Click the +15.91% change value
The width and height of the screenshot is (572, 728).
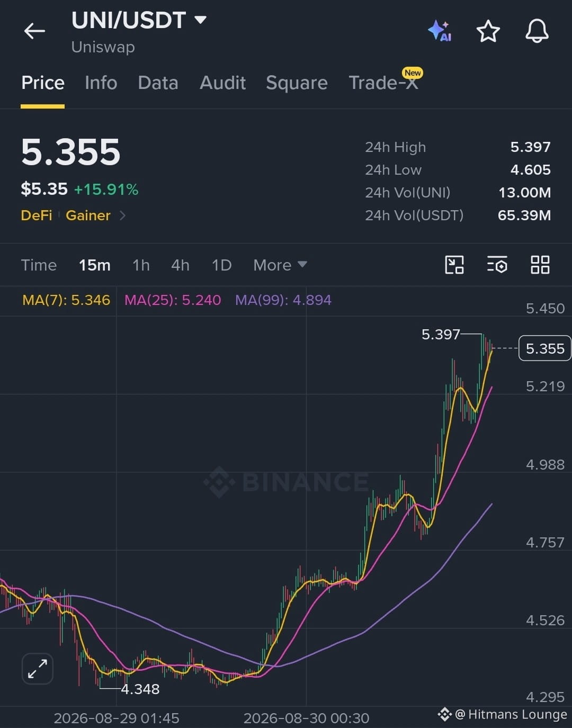click(106, 190)
